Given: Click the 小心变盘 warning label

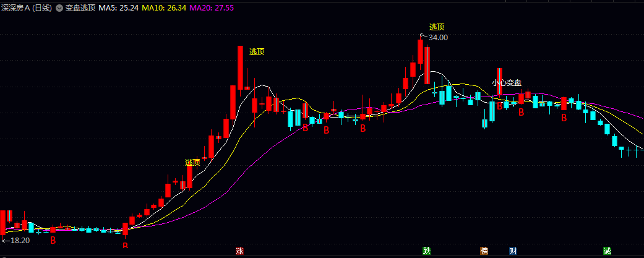Looking at the screenshot, I should pyautogui.click(x=507, y=82).
